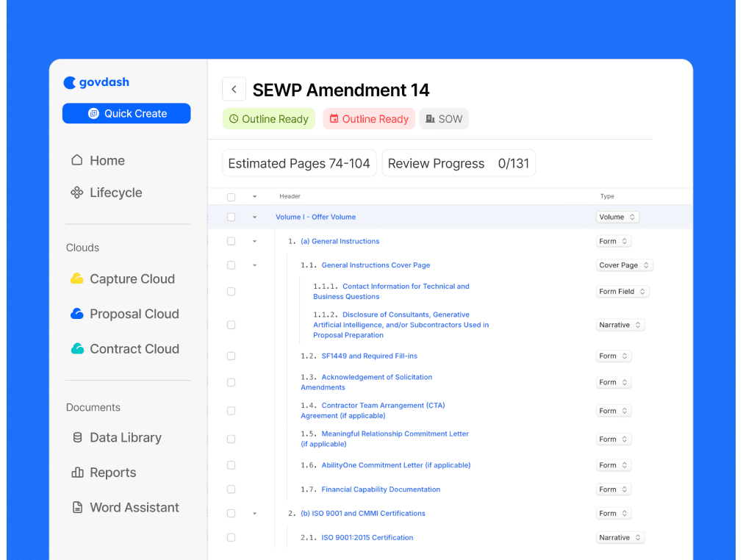Click the Data Library database icon
The height and width of the screenshot is (560, 743).
(x=77, y=437)
